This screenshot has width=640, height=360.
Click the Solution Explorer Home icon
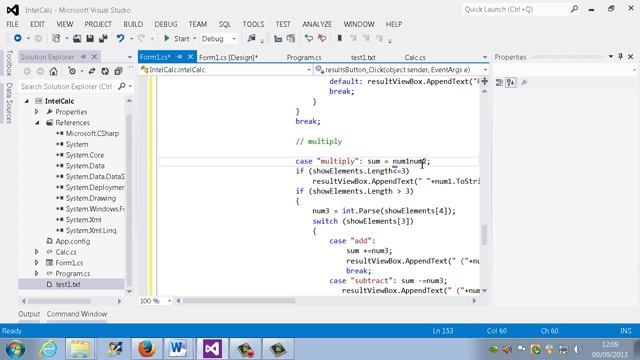53,71
